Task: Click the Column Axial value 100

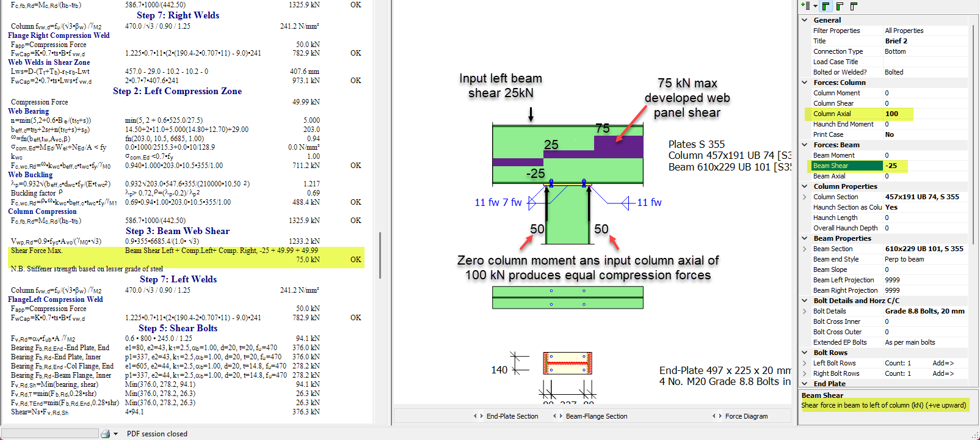Action: tap(891, 114)
